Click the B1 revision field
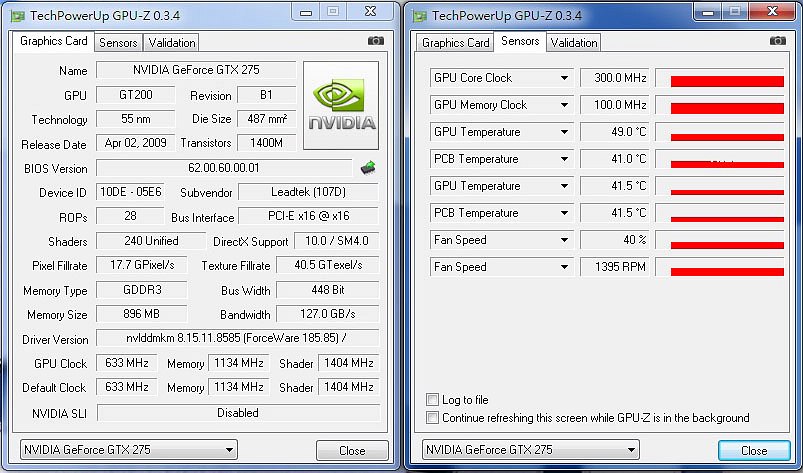Image resolution: width=803 pixels, height=473 pixels. pyautogui.click(x=267, y=95)
